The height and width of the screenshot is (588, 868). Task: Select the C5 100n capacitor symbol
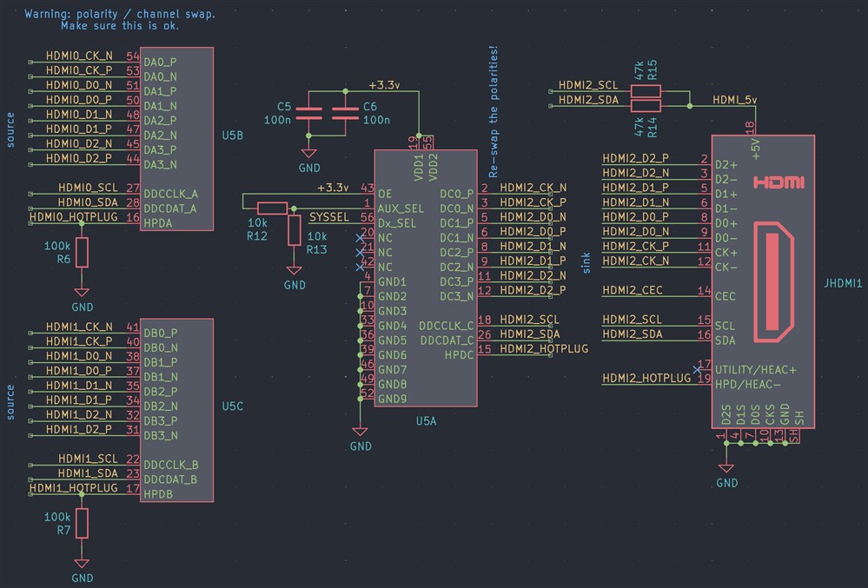click(309, 114)
